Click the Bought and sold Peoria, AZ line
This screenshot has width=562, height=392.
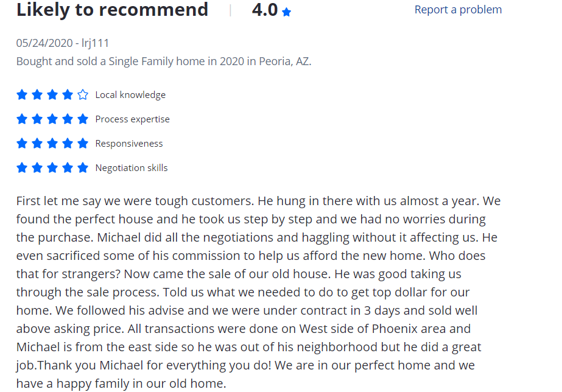[x=164, y=61]
